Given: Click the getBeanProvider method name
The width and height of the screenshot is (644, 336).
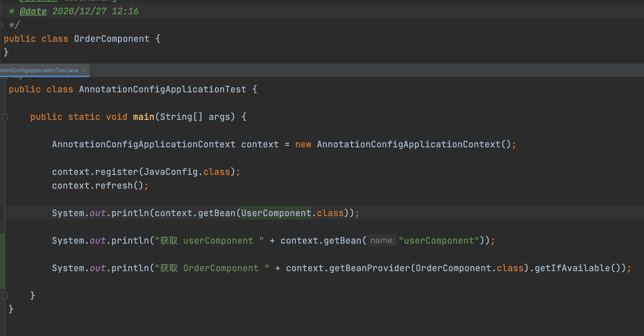Looking at the screenshot, I should [369, 268].
